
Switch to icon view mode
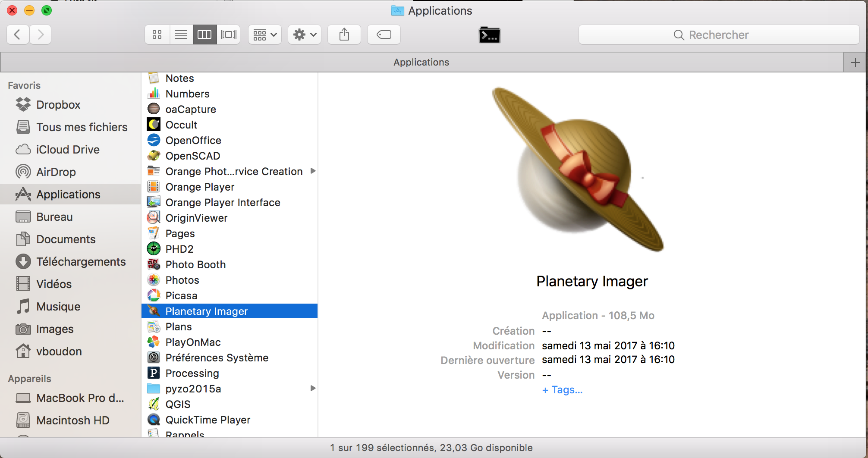tap(157, 35)
